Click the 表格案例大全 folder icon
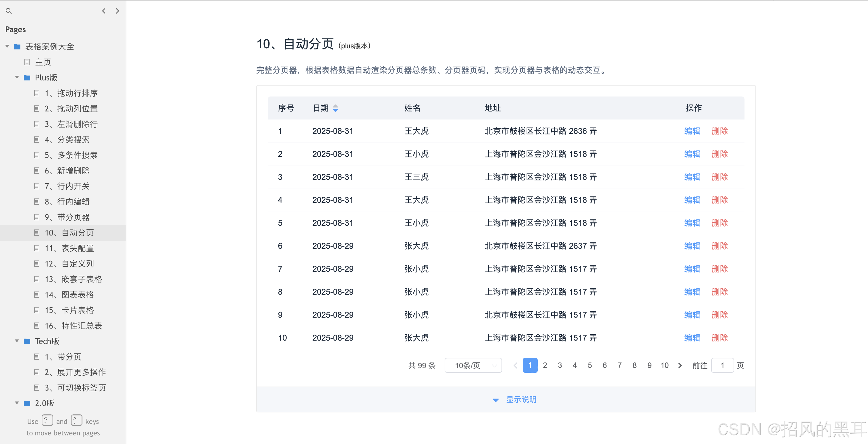868x444 pixels. [x=17, y=47]
